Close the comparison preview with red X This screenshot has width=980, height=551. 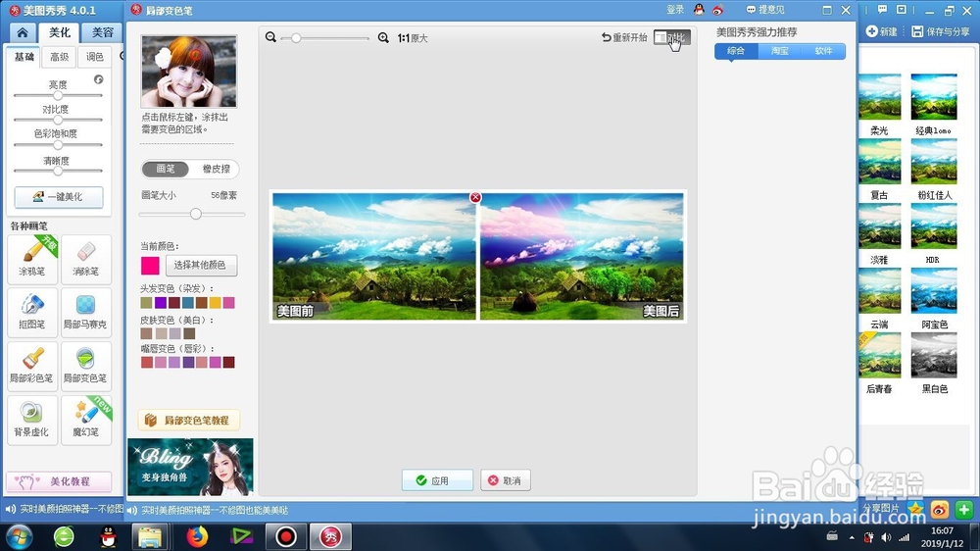(x=475, y=197)
